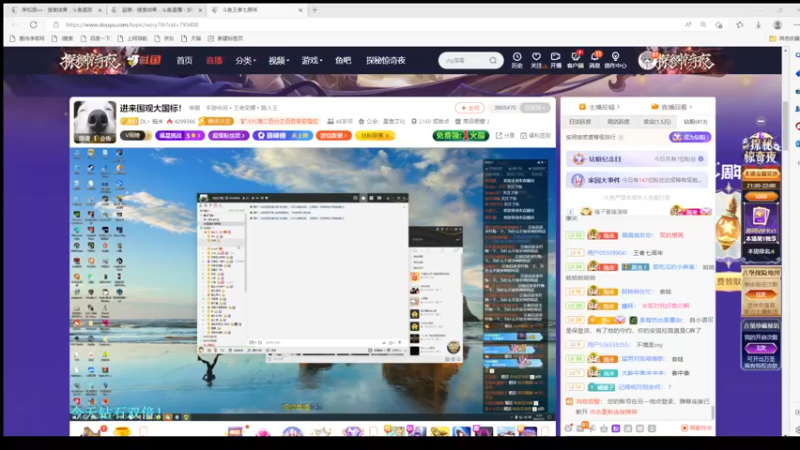Open the browser favorites star icon
Viewport: 800px width, 450px height.
pyautogui.click(x=740, y=24)
